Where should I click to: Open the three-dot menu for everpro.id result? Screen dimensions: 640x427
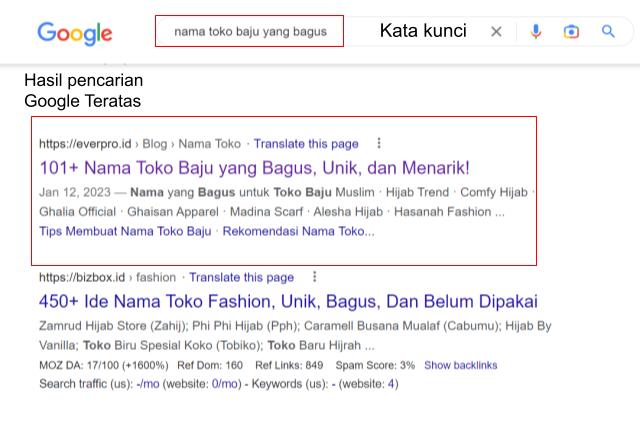pos(379,143)
